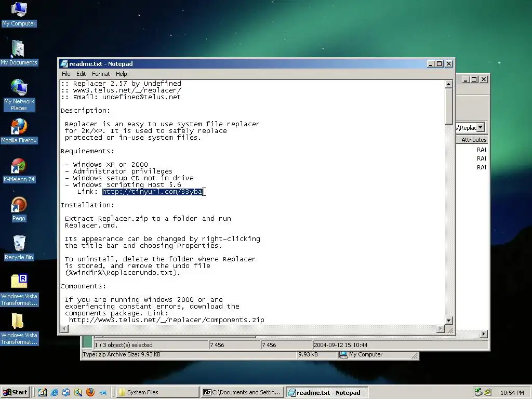
Task: Select My Network Places desktop icon
Action: tap(19, 96)
